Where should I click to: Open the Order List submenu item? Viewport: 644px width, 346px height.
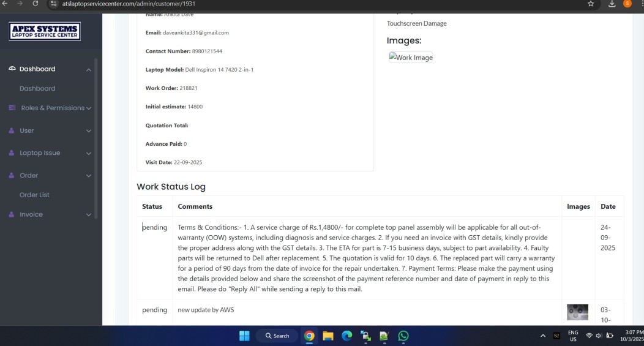click(34, 195)
